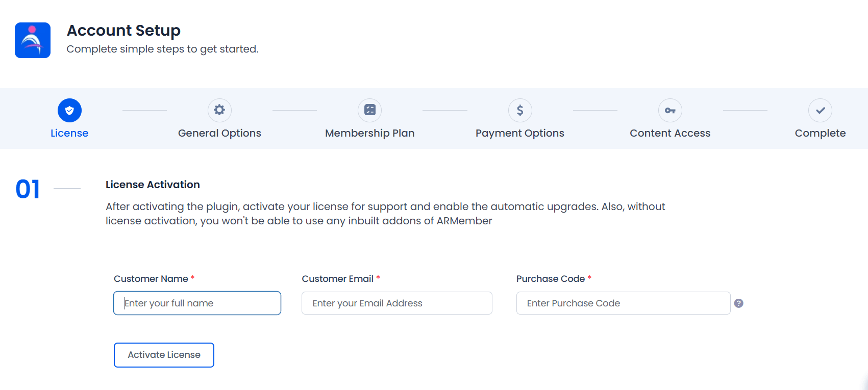This screenshot has width=868, height=390.
Task: Focus the Customer Email address field
Action: click(397, 303)
